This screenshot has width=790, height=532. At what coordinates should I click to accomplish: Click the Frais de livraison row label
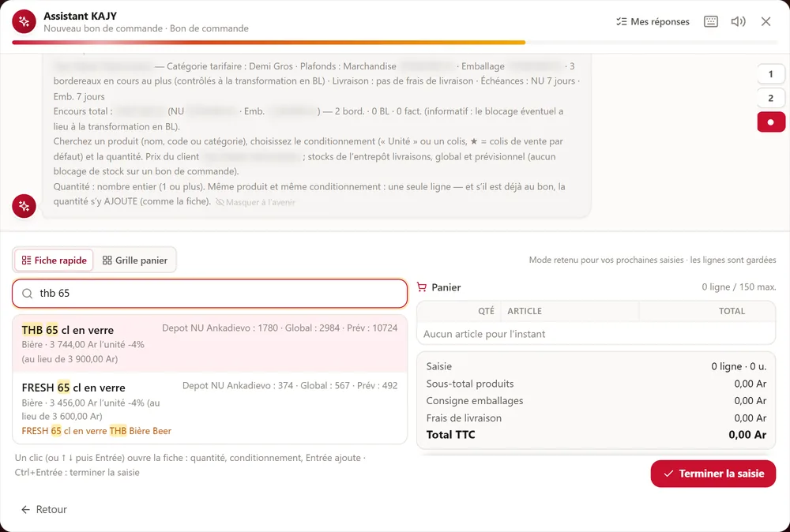point(464,418)
